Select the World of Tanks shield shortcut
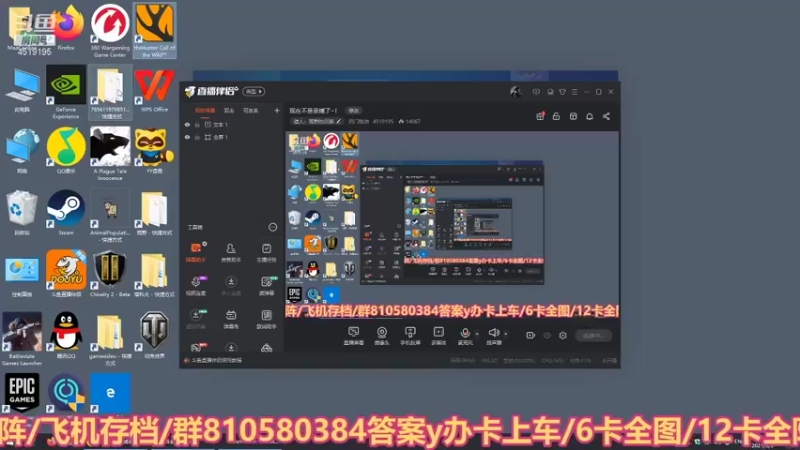Screen dimensions: 800x450 154,336
